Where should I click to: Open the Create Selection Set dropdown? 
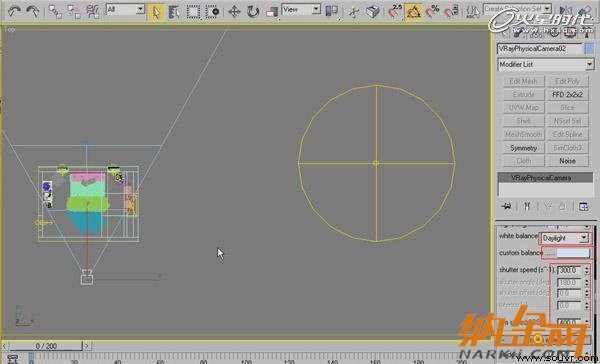tap(517, 8)
